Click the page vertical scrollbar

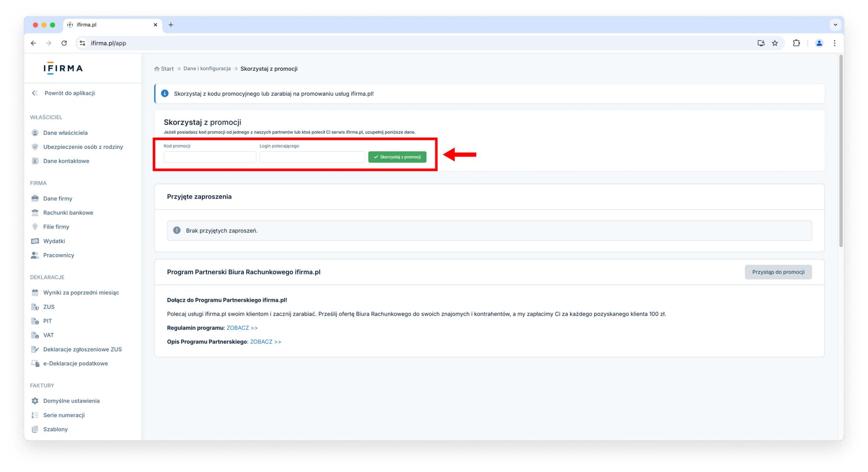(841, 150)
